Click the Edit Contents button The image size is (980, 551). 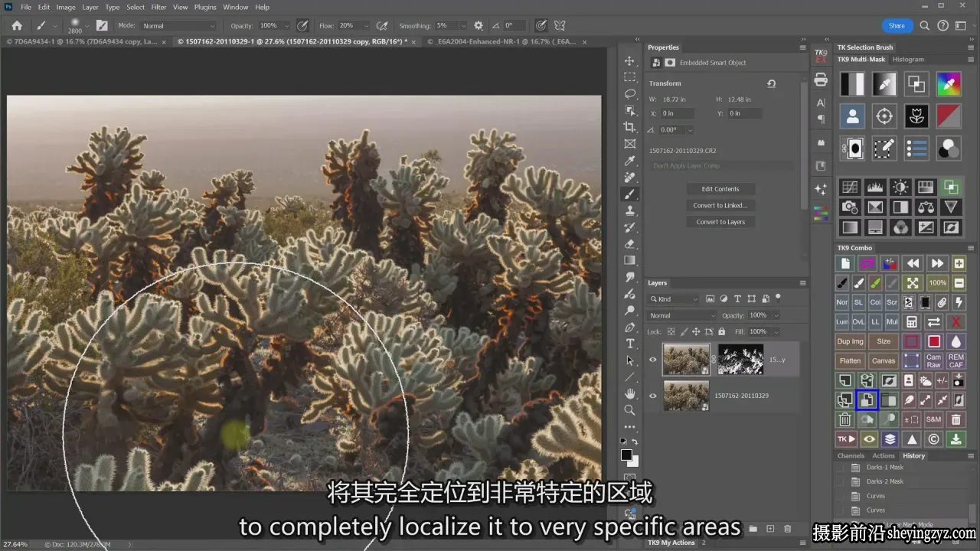[x=720, y=189]
